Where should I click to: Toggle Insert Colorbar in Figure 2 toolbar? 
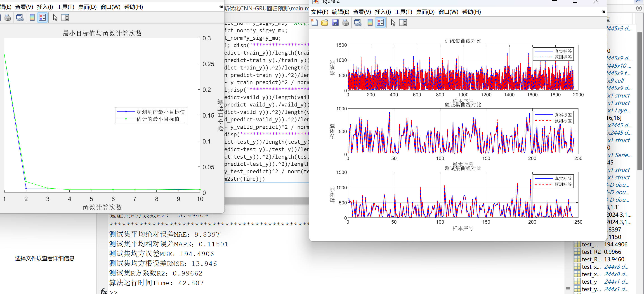(370, 23)
